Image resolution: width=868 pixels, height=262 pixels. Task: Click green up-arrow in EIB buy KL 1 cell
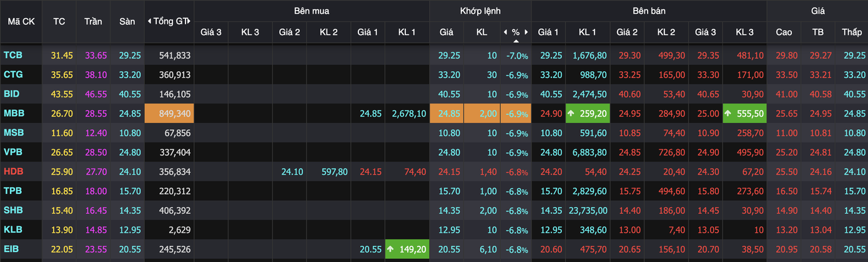pos(390,249)
